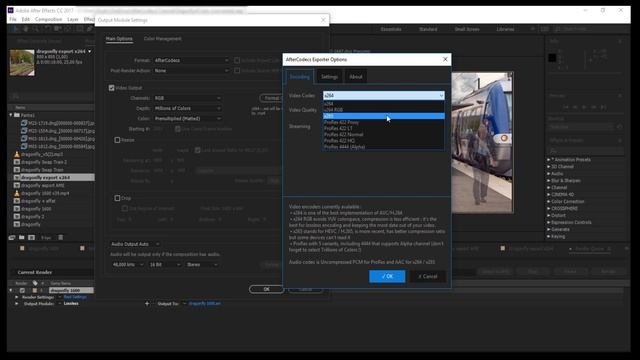Viewport: 640px width, 360px height.
Task: Switch to the Settings tab in AfterCodecs
Action: point(329,77)
